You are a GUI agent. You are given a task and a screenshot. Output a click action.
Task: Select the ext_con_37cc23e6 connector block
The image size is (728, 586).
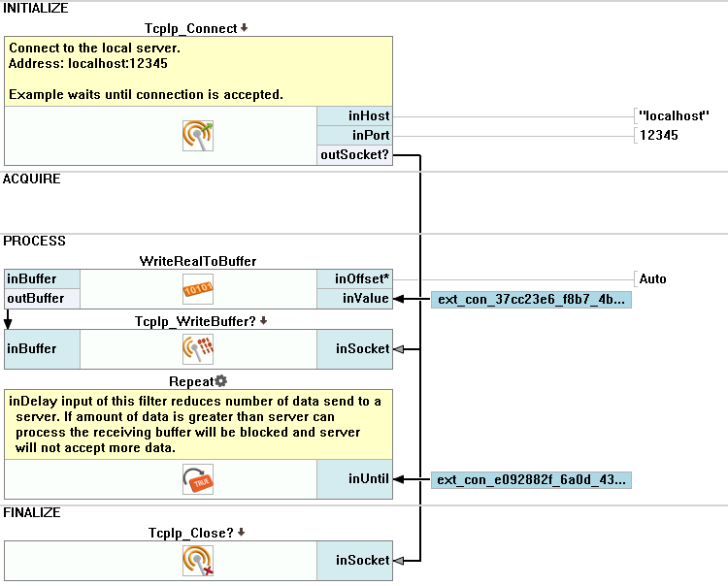531,300
